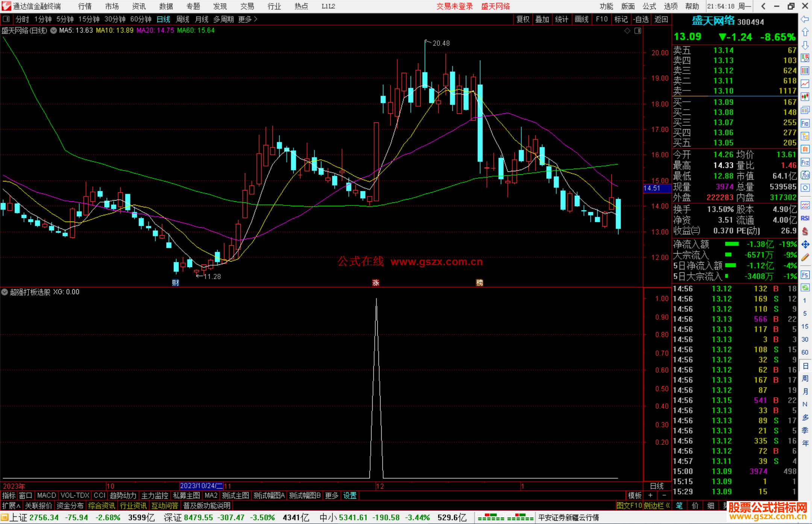The height and width of the screenshot is (524, 812).
Task: Select the pencil drawing tool icon
Action: 805,257
